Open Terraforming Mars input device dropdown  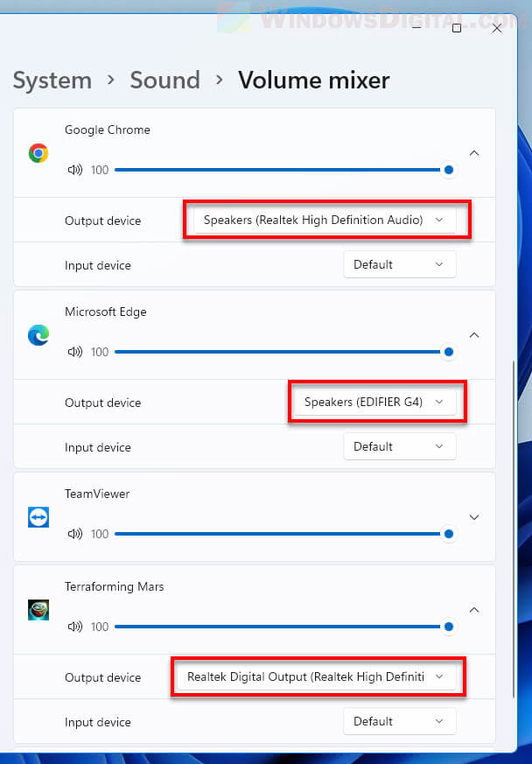point(400,721)
